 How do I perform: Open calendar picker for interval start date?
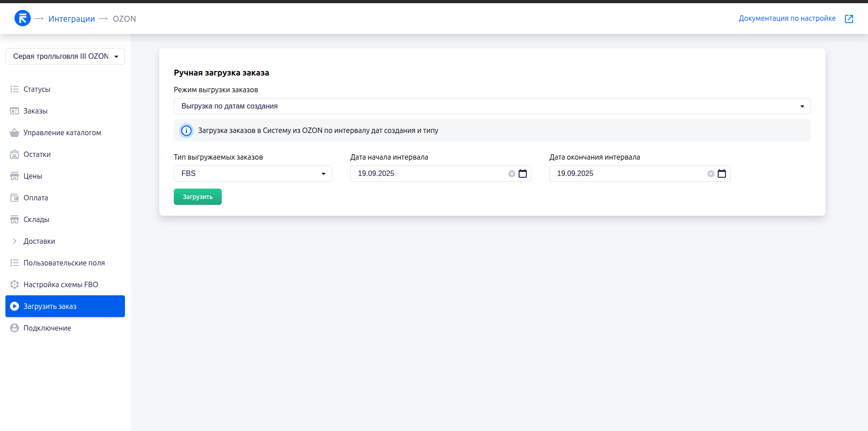pyautogui.click(x=523, y=174)
